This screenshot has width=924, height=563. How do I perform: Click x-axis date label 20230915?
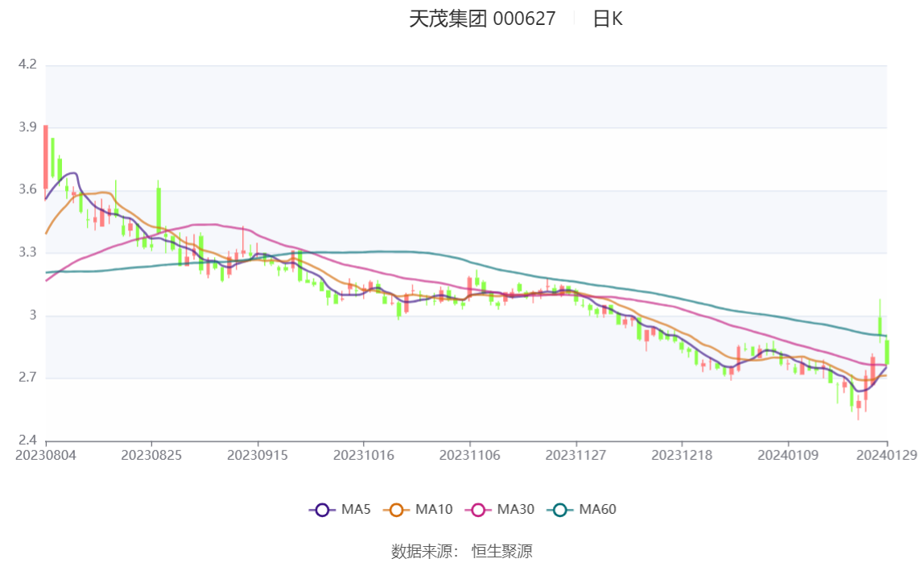pyautogui.click(x=258, y=455)
